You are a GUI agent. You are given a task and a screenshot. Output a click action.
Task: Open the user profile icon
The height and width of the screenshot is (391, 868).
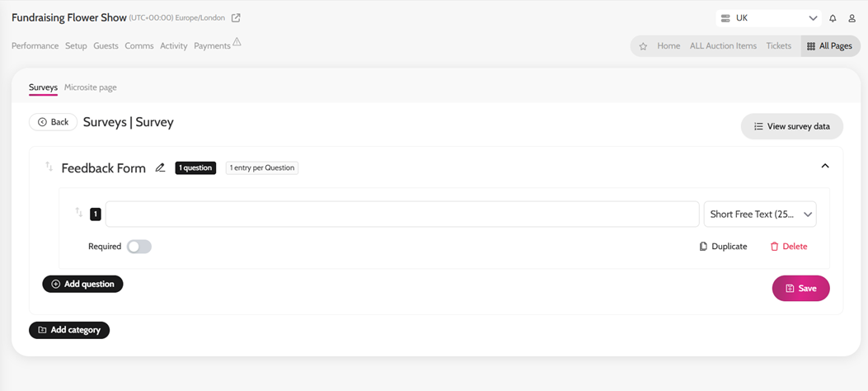(x=852, y=18)
